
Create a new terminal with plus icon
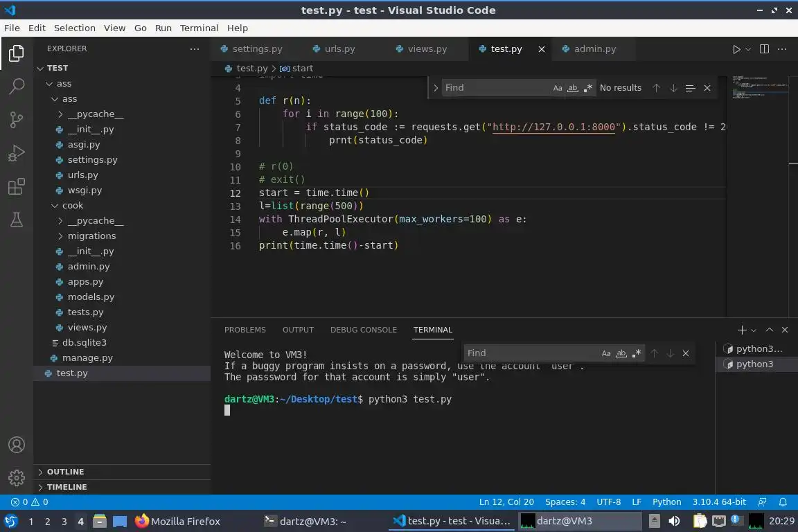coord(741,330)
